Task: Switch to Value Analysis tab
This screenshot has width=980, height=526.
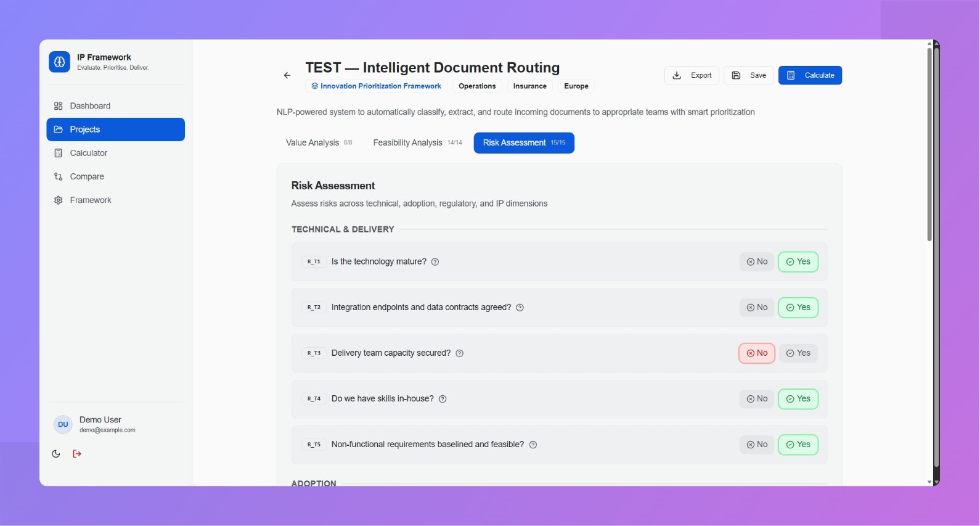Action: click(319, 143)
